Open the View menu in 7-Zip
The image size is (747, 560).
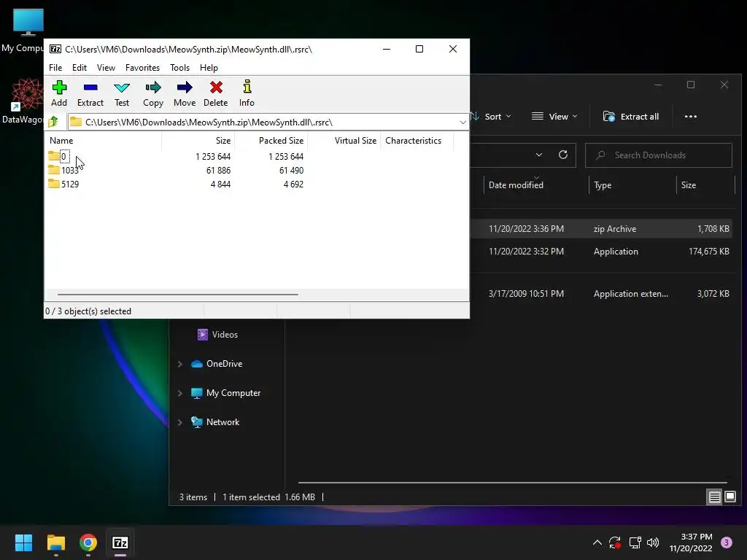(106, 68)
